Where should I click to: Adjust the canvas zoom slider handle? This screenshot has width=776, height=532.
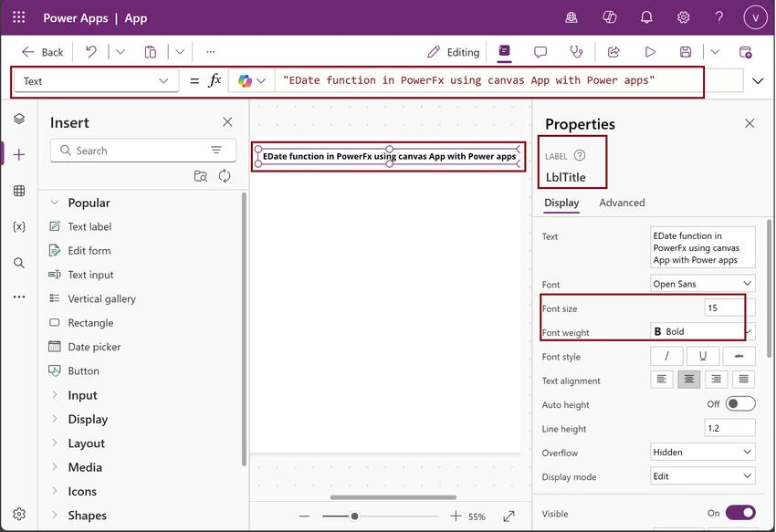pos(354,516)
